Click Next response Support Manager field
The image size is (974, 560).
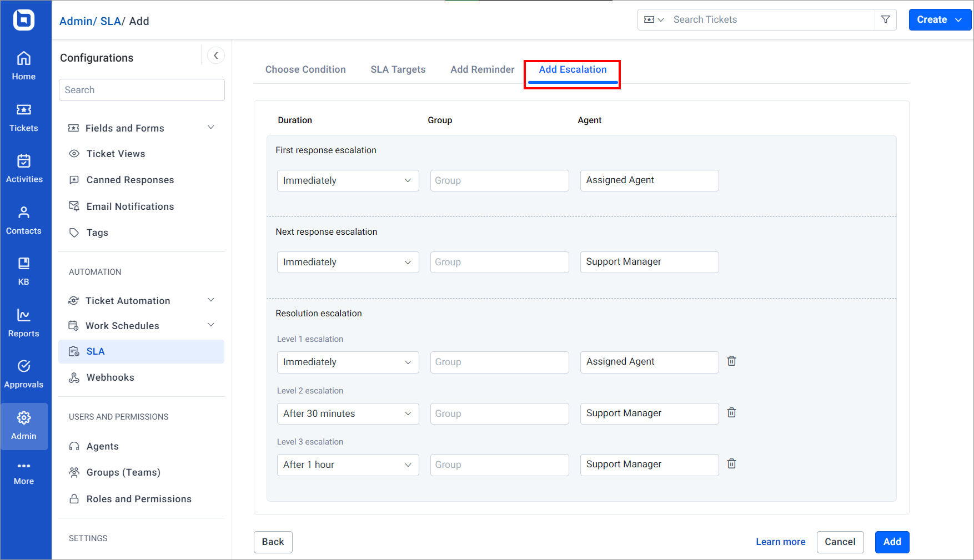[650, 262]
